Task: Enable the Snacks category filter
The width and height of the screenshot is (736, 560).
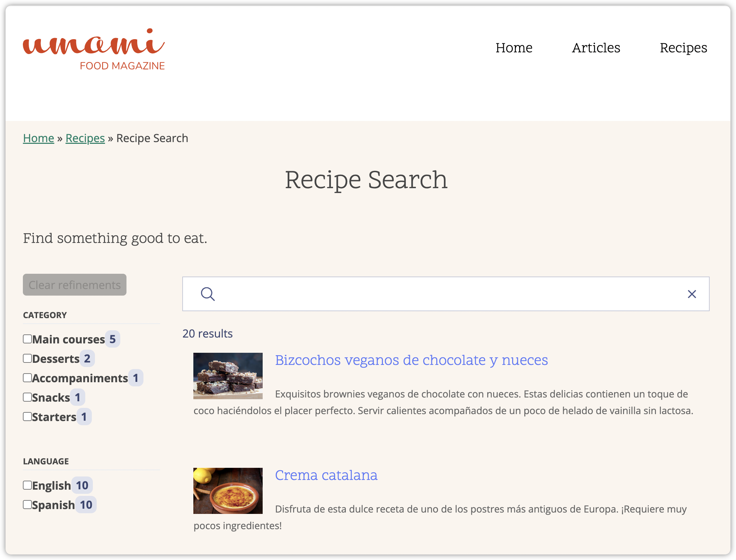Action: point(26,397)
